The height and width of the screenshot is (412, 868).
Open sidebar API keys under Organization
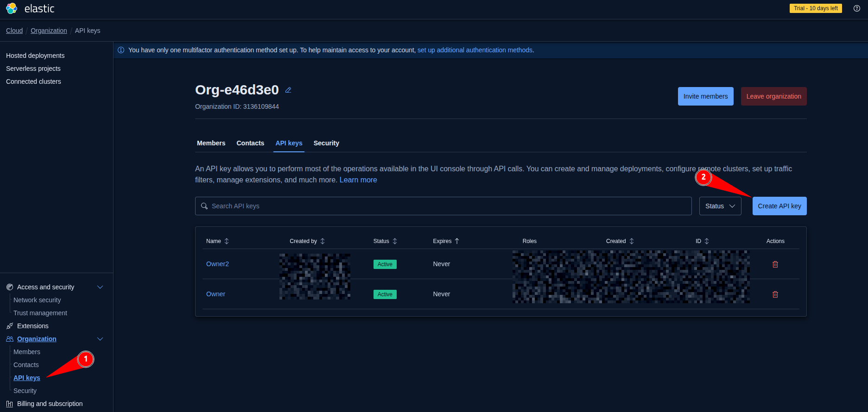click(27, 378)
